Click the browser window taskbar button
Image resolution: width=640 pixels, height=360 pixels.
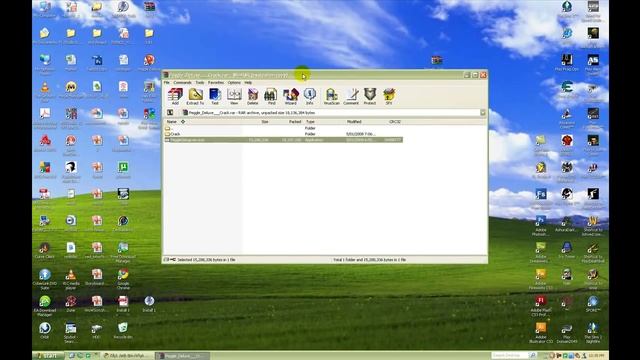click(x=128, y=356)
